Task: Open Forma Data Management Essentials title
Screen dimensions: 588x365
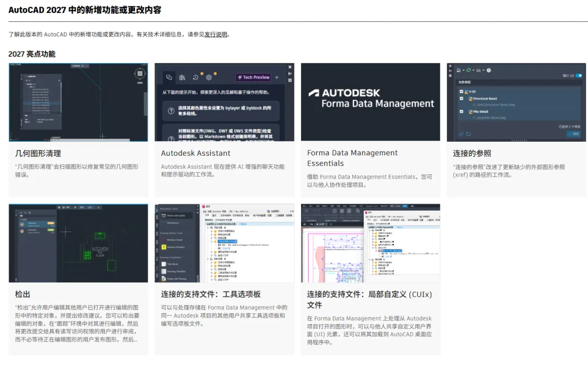Action: click(352, 158)
